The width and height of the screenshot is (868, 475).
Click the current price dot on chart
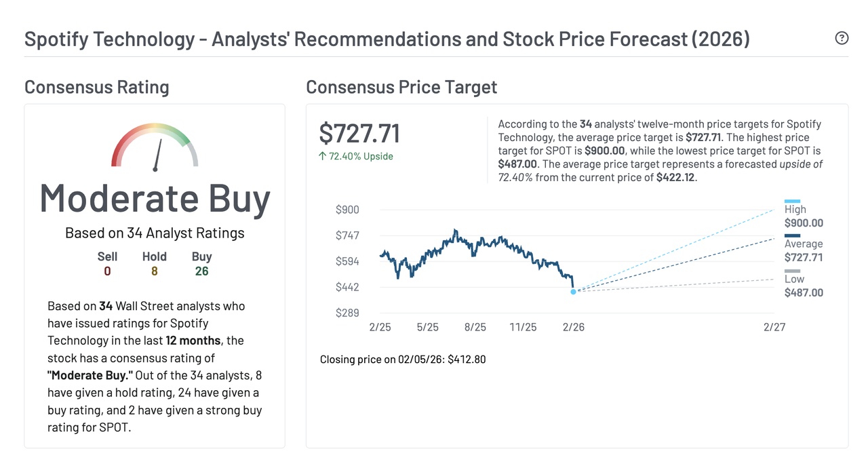(573, 292)
